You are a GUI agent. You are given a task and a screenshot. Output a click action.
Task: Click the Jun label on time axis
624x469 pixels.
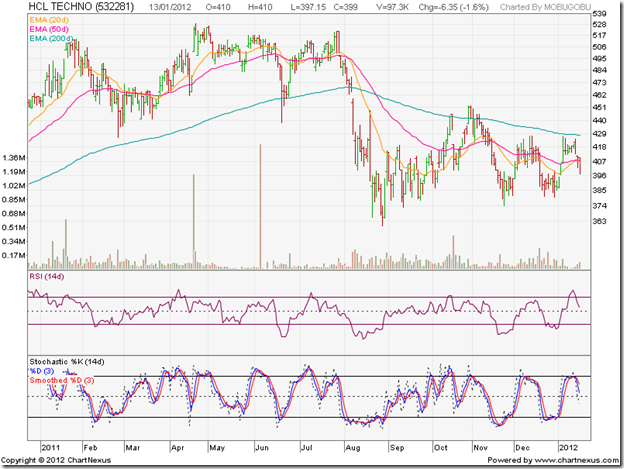[x=262, y=448]
